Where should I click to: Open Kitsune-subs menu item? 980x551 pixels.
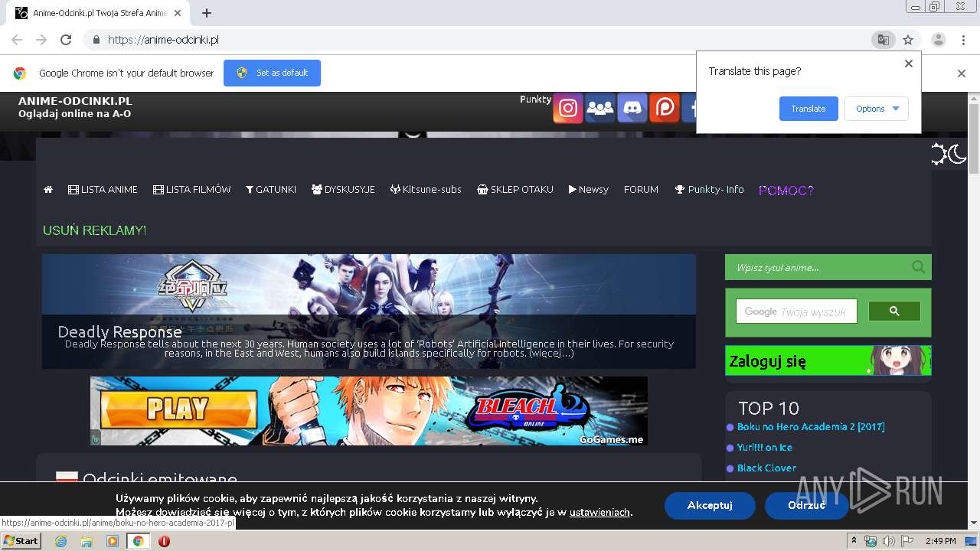(426, 190)
